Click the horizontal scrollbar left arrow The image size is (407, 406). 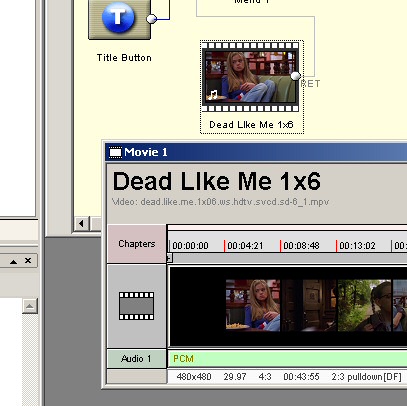pyautogui.click(x=82, y=223)
